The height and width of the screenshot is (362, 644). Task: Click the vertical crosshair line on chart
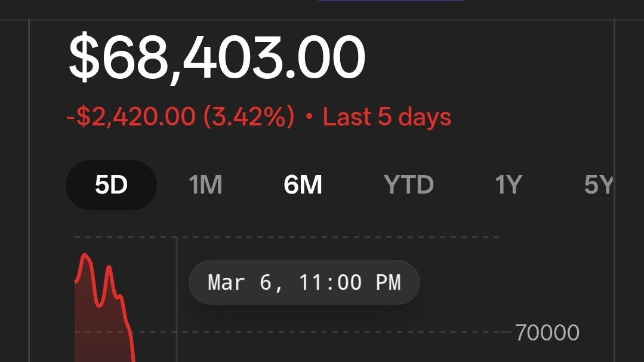click(177, 299)
